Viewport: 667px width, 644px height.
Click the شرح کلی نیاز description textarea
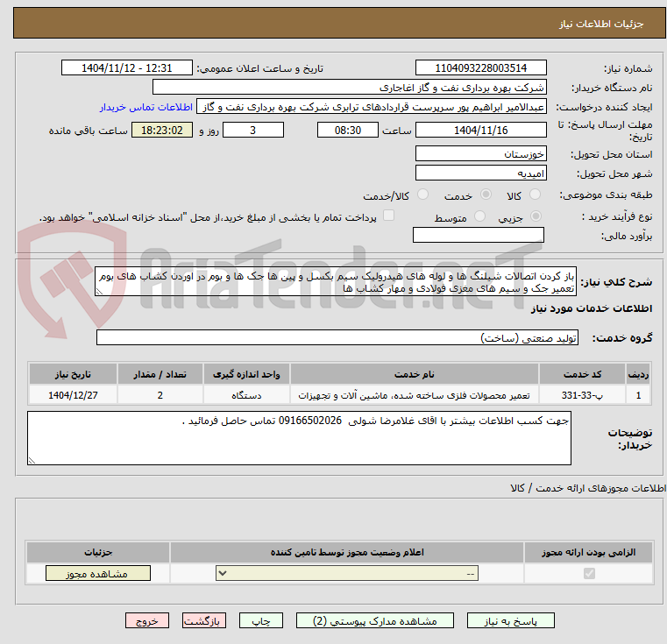(336, 281)
